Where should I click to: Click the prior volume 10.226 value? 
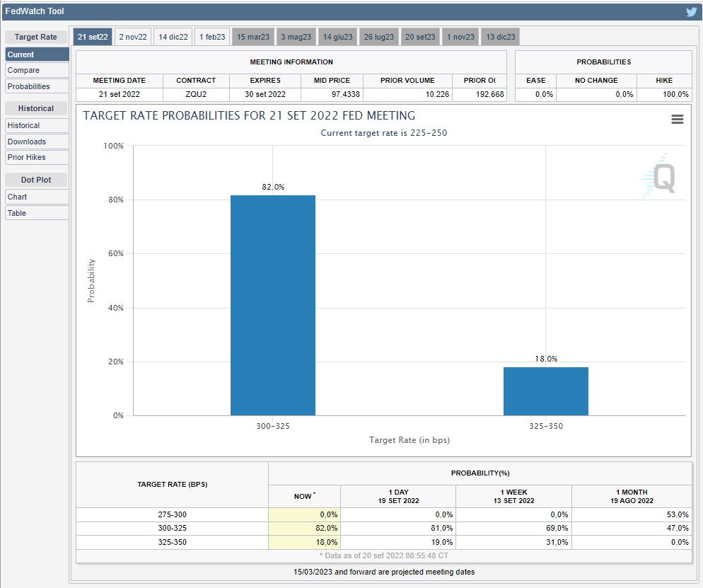point(437,94)
